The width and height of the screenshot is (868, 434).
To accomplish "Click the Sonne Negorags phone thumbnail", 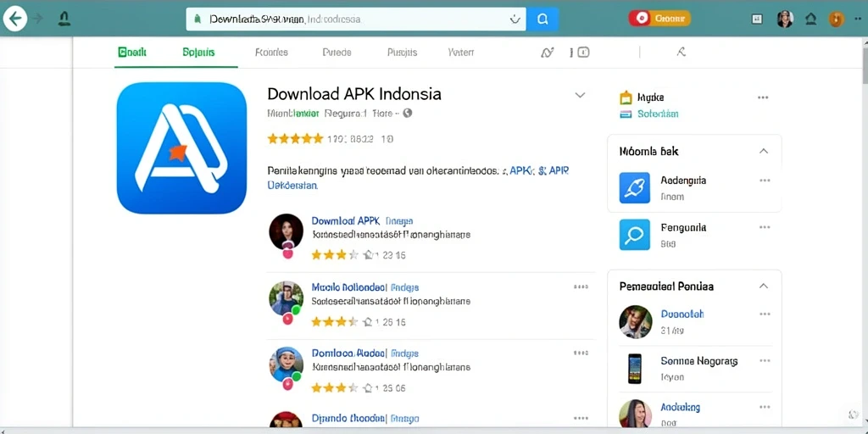I will pos(635,369).
